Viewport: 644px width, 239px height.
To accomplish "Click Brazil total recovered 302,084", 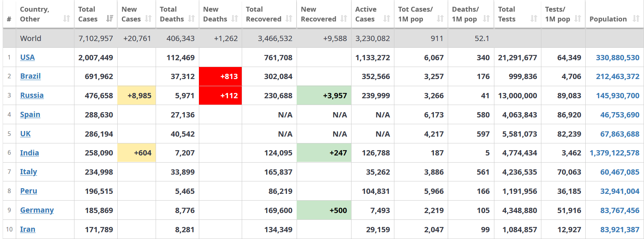I will click(278, 76).
